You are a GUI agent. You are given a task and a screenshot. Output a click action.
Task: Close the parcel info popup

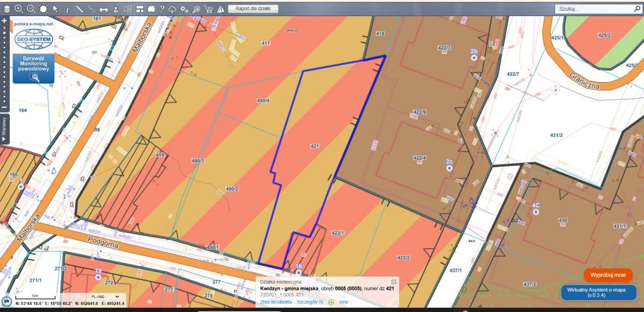pyautogui.click(x=393, y=281)
